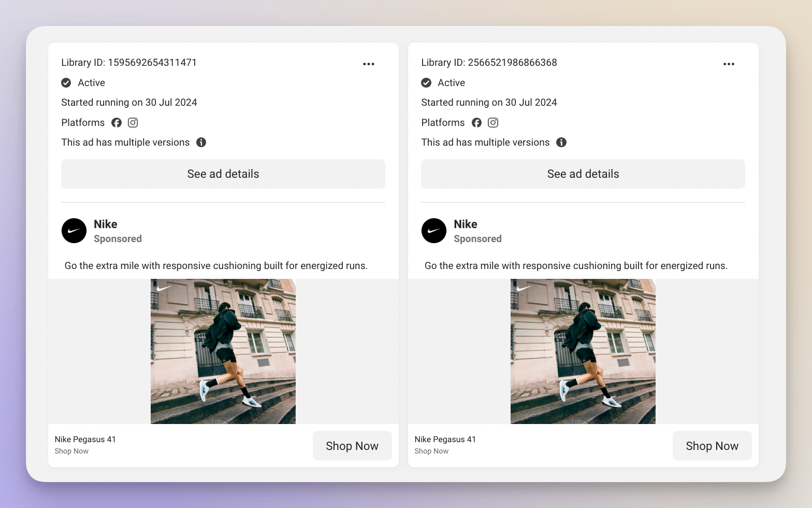The height and width of the screenshot is (508, 812).
Task: Click Instagram platform icon on ad 2566521986866368
Action: 493,123
